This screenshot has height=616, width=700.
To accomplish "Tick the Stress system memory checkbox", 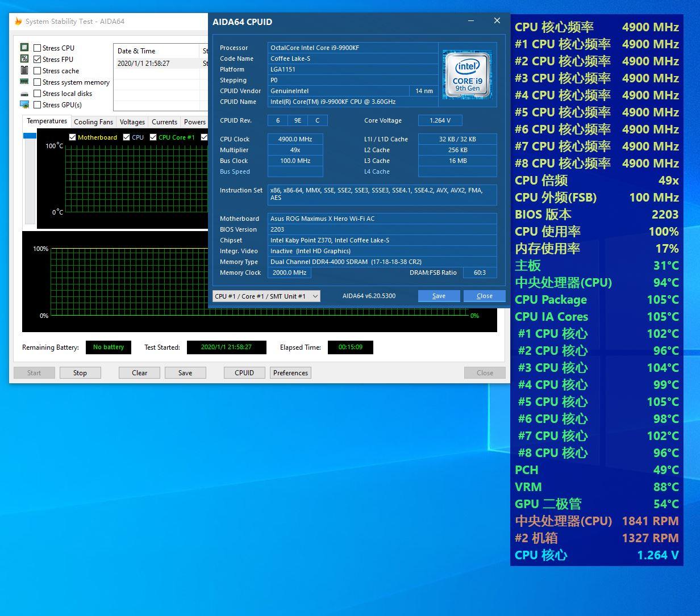I will click(x=37, y=82).
